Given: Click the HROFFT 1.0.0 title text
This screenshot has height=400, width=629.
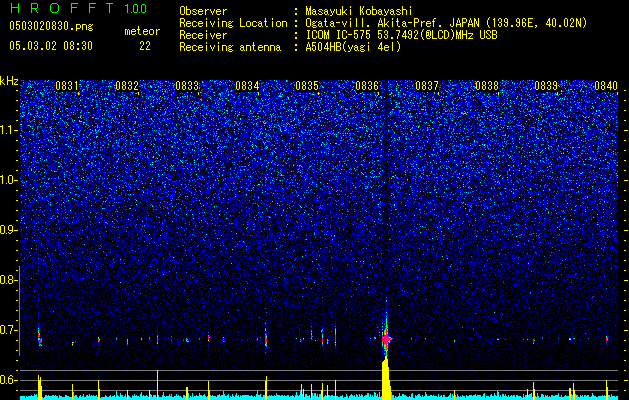Looking at the screenshot, I should (78, 8).
